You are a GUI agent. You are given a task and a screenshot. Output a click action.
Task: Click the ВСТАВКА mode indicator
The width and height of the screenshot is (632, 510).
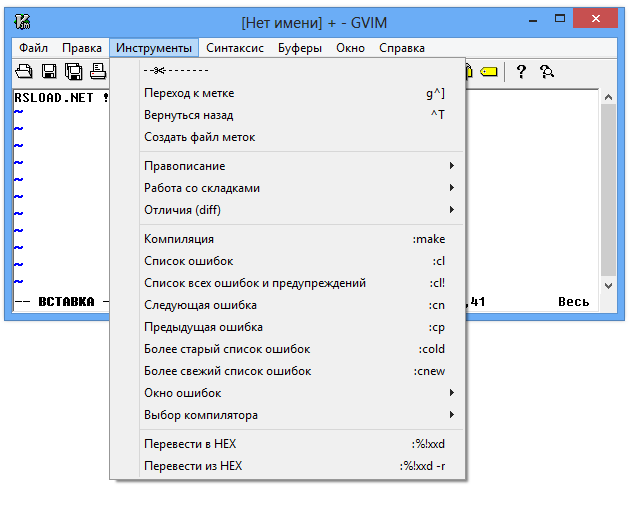[66, 302]
